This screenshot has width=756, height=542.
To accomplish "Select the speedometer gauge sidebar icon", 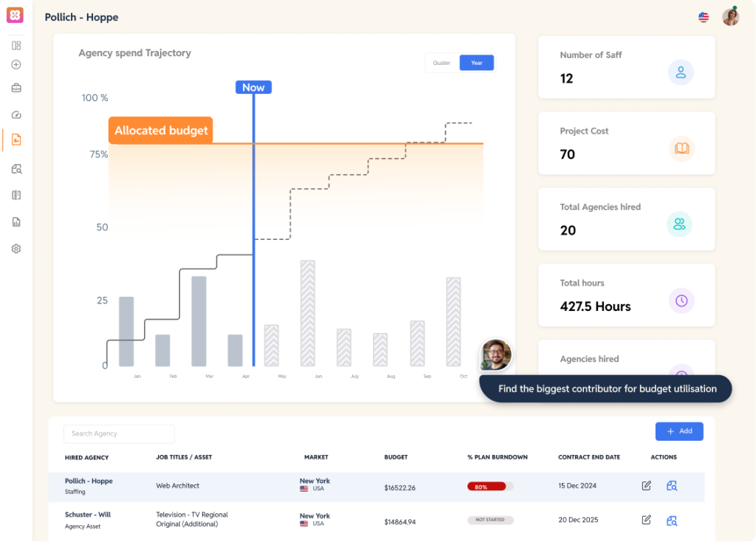I will click(x=16, y=114).
